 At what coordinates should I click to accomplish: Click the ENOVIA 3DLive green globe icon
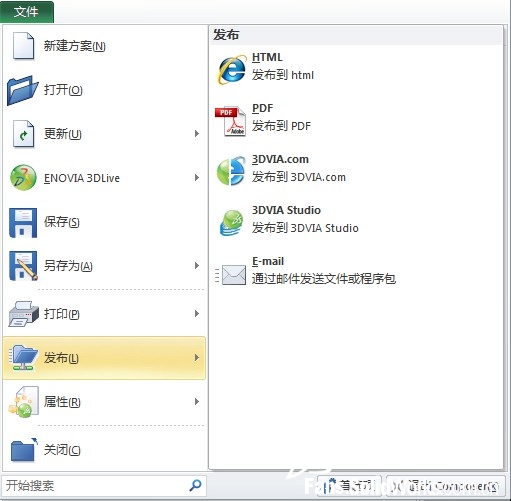click(x=23, y=178)
